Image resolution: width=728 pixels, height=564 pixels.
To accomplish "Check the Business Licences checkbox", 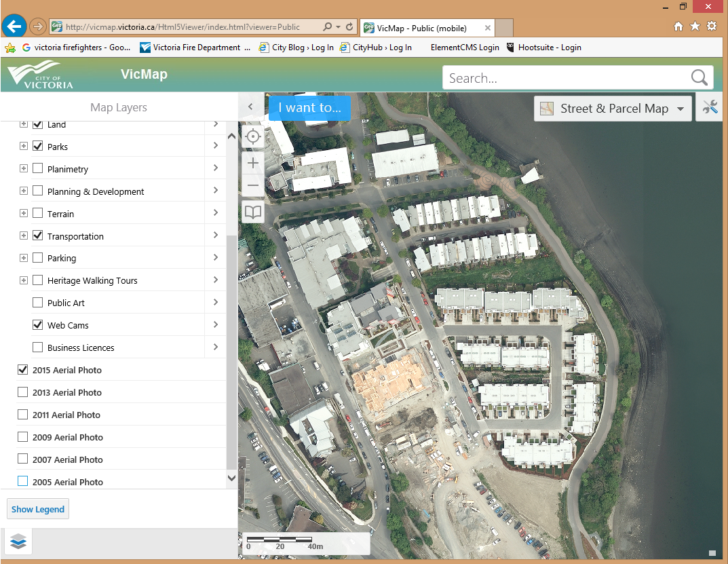I will 37,347.
